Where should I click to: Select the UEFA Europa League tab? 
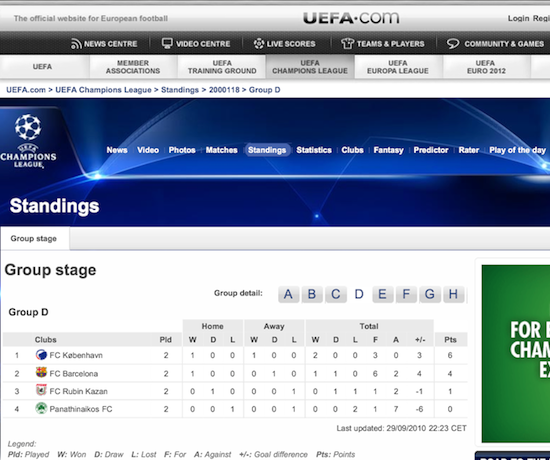pos(398,67)
